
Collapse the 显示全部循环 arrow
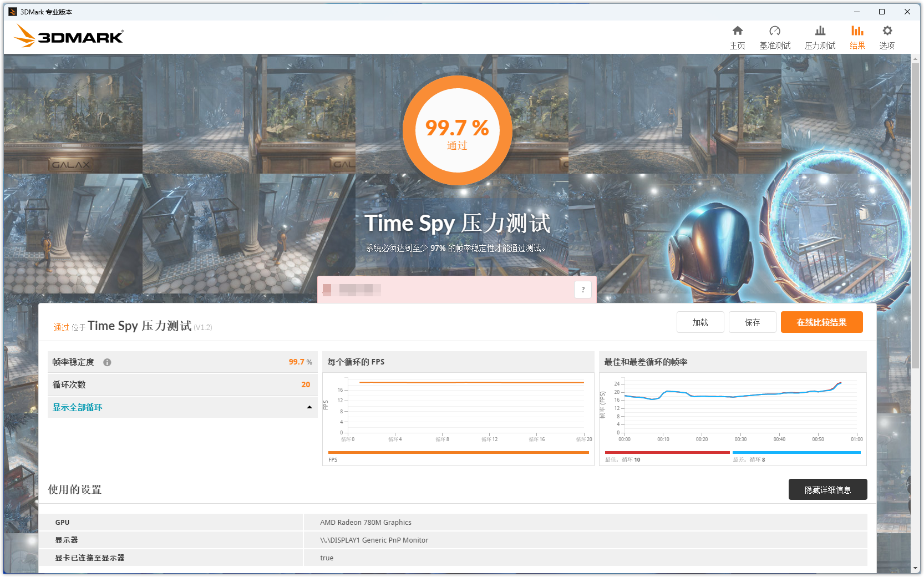coord(309,407)
